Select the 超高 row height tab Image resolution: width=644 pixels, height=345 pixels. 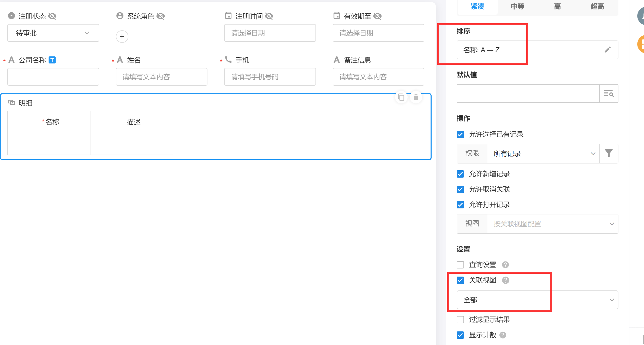(x=597, y=6)
